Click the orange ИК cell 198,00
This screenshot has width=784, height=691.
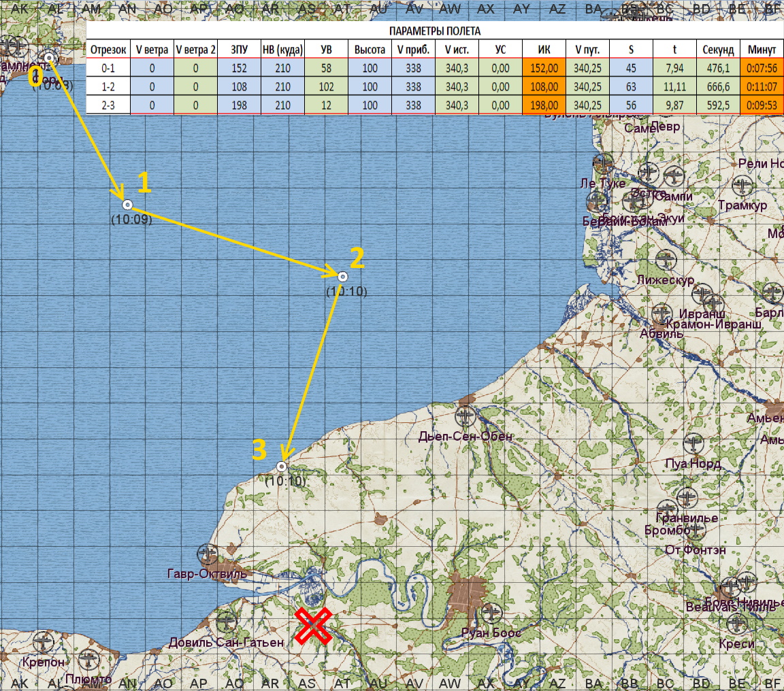(x=544, y=105)
